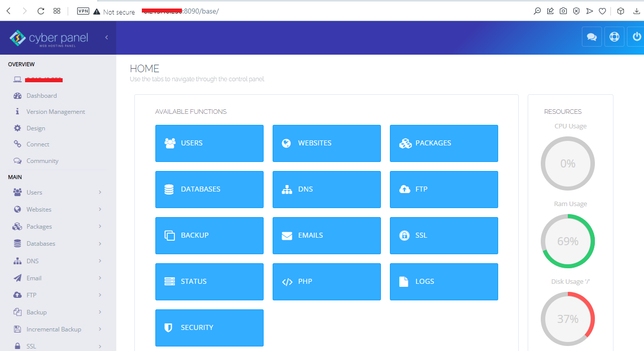Open the DATABASES function tile
The width and height of the screenshot is (644, 351).
click(209, 190)
